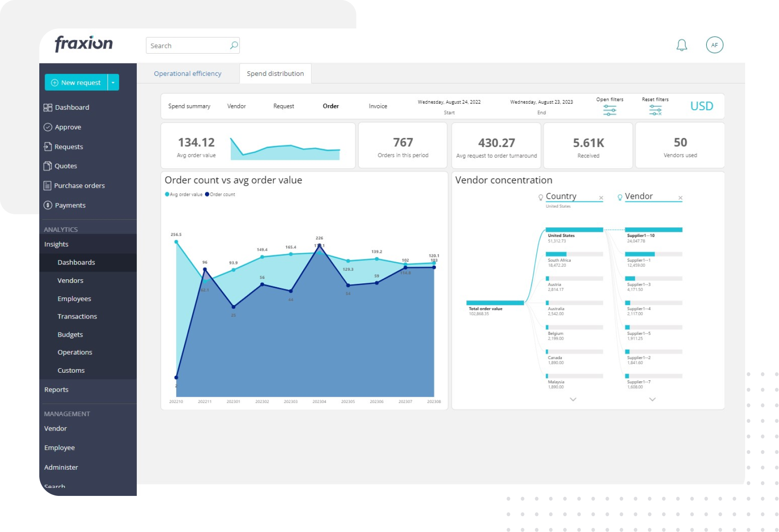Open the New request dropdown arrow

coord(113,82)
